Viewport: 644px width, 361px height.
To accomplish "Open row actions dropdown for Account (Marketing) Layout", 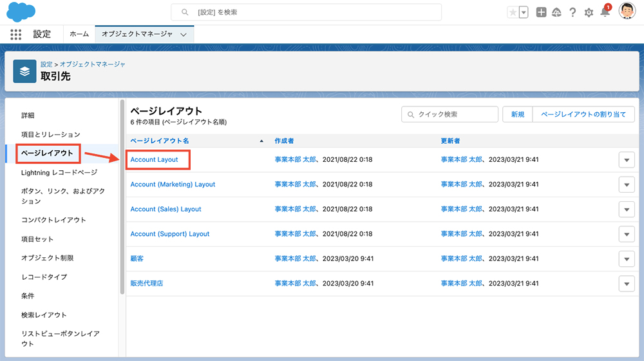I will [627, 184].
